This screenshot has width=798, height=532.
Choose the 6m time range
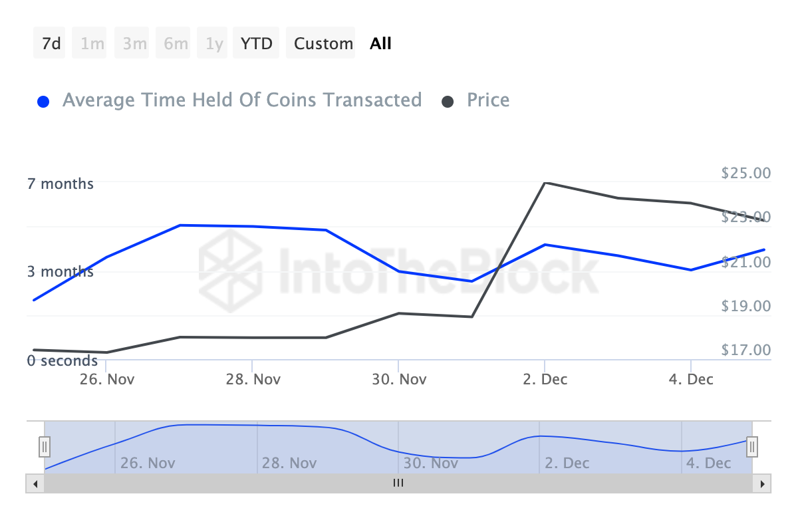coord(172,43)
